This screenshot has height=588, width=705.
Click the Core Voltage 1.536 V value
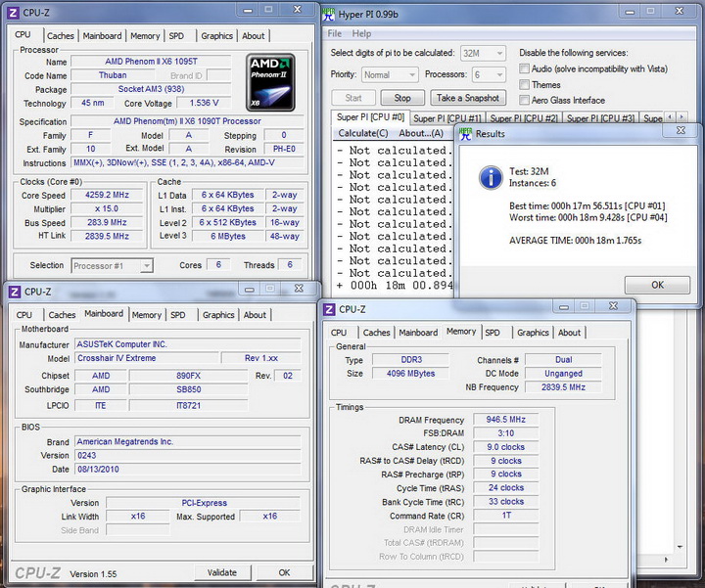click(204, 103)
